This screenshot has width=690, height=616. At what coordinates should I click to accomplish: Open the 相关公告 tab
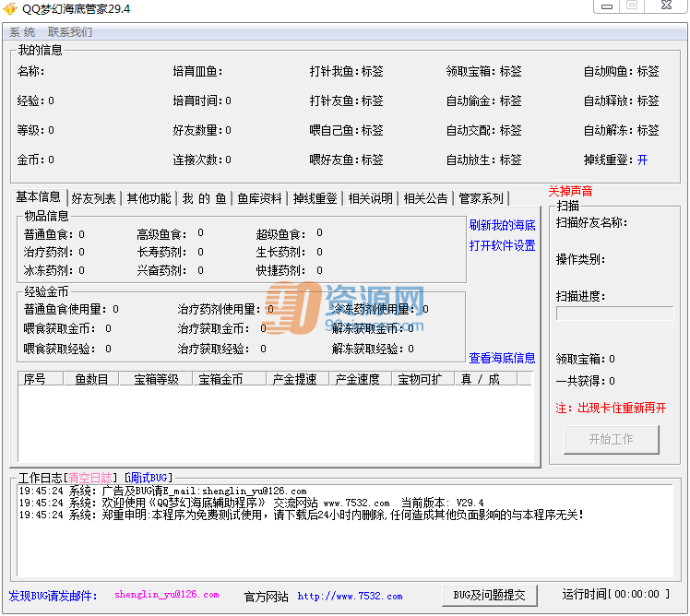tap(425, 198)
